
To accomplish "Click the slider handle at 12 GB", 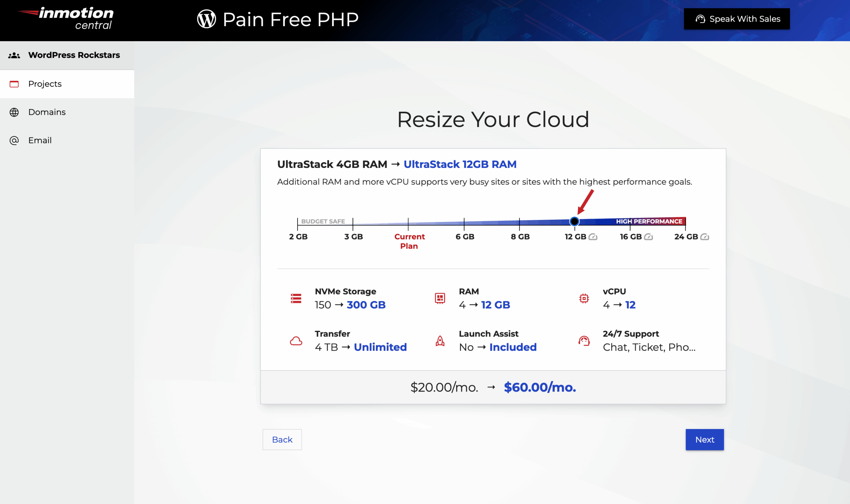I will pyautogui.click(x=575, y=221).
